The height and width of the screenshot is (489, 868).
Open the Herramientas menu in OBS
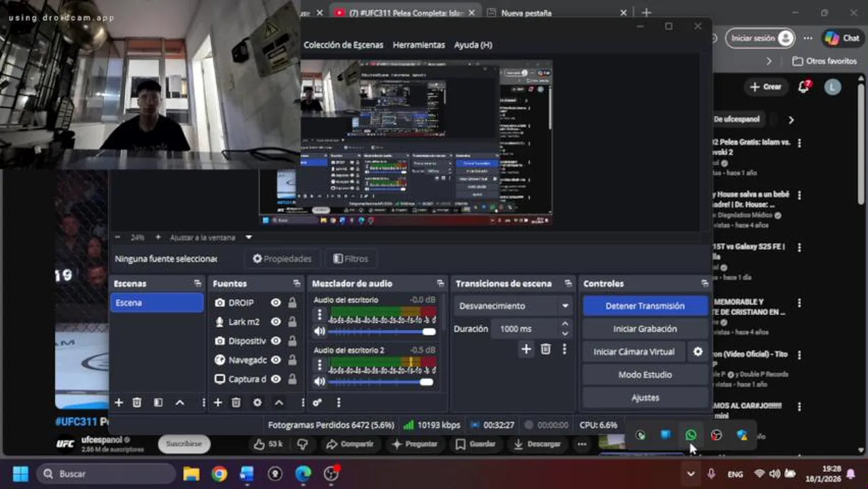pyautogui.click(x=419, y=45)
